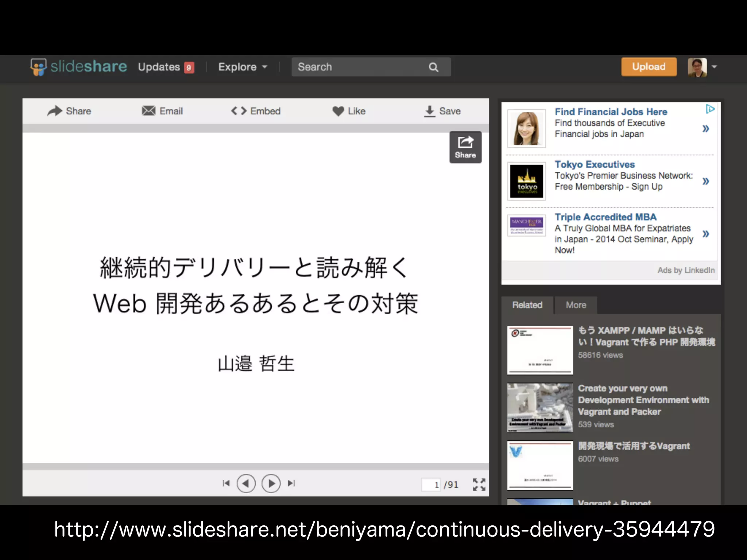Image resolution: width=747 pixels, height=560 pixels.
Task: Open Tokyo Executives ad link
Action: (595, 164)
